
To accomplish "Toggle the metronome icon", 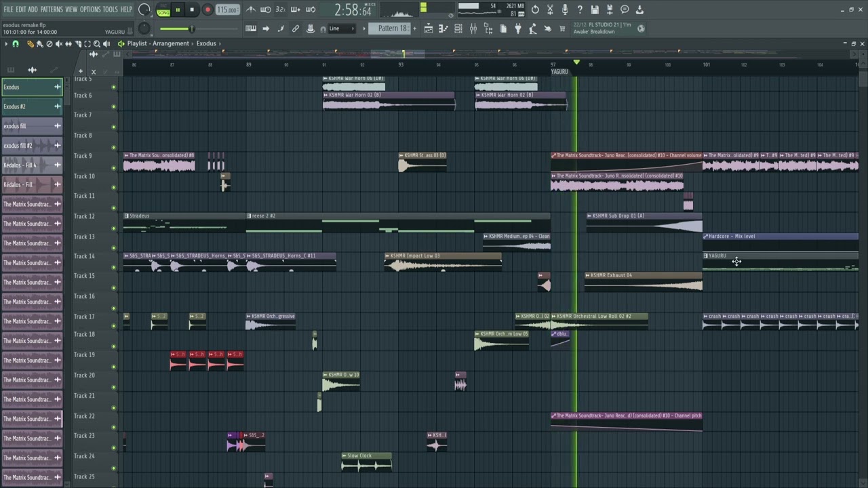I will coord(251,9).
